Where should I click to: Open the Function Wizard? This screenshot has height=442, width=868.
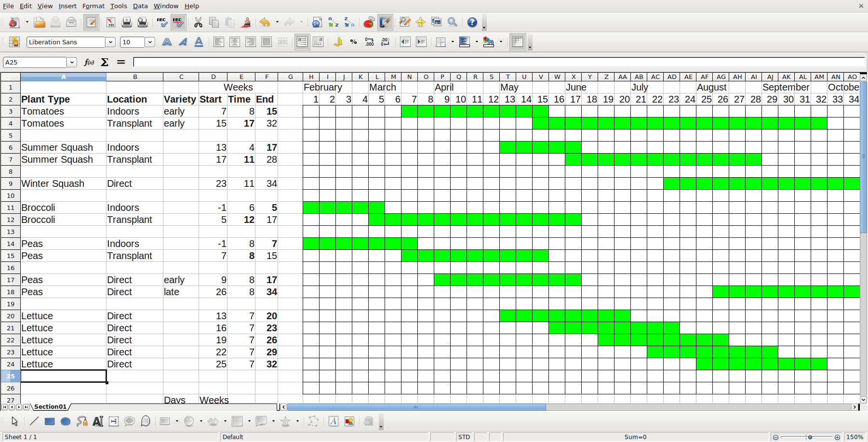point(89,62)
